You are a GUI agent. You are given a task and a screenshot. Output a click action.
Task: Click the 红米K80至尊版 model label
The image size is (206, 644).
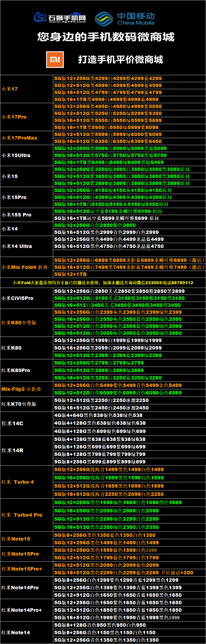click(19, 323)
